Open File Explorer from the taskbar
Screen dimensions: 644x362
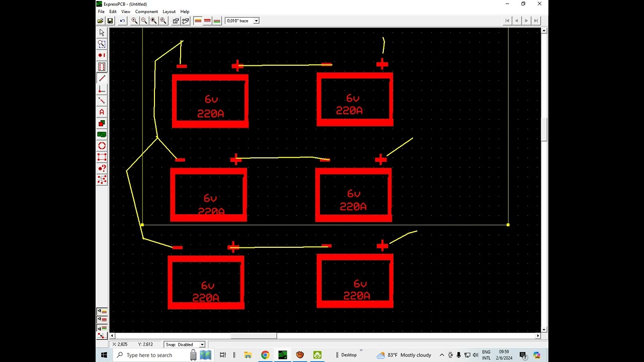[x=248, y=355]
